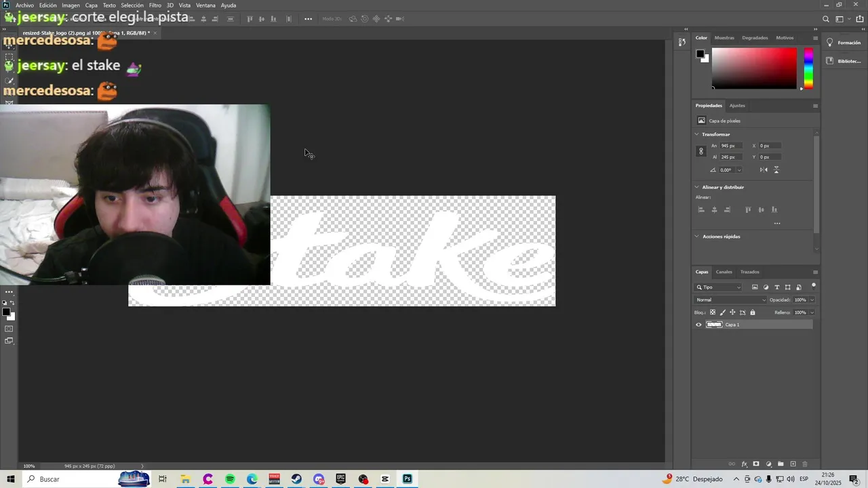Image resolution: width=868 pixels, height=488 pixels.
Task: Open the History panel icon in dock
Action: [682, 42]
